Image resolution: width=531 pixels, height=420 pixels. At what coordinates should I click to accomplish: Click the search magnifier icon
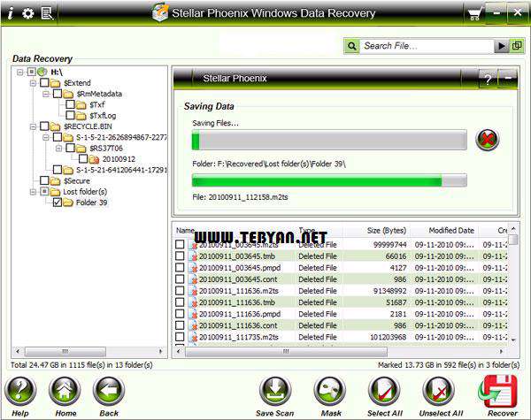click(x=352, y=46)
